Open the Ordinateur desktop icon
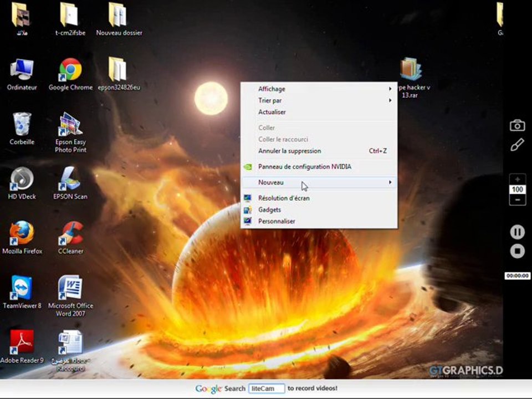 [22, 75]
